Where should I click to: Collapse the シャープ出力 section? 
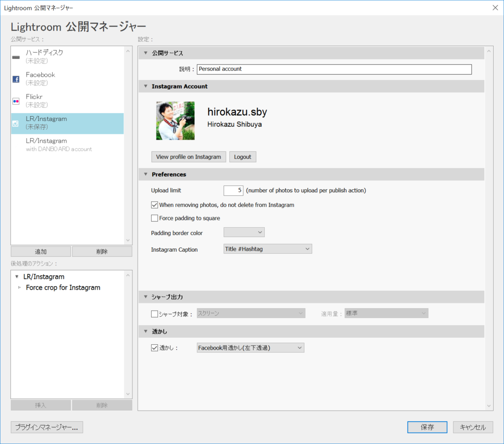point(146,297)
